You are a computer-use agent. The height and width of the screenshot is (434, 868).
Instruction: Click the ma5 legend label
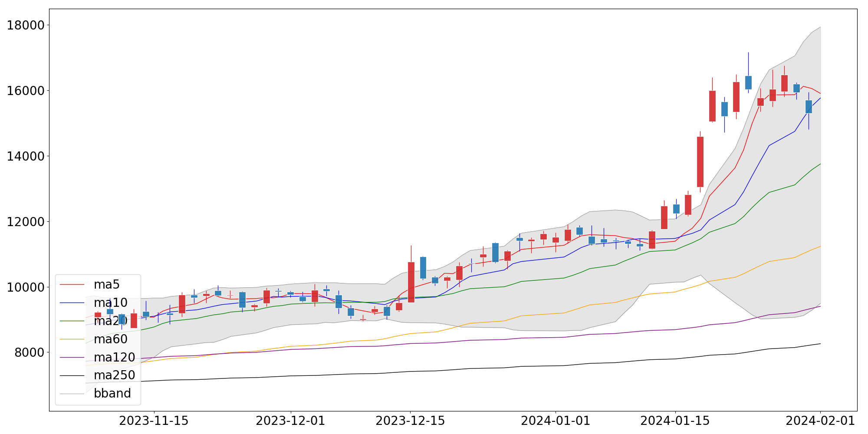pos(106,285)
